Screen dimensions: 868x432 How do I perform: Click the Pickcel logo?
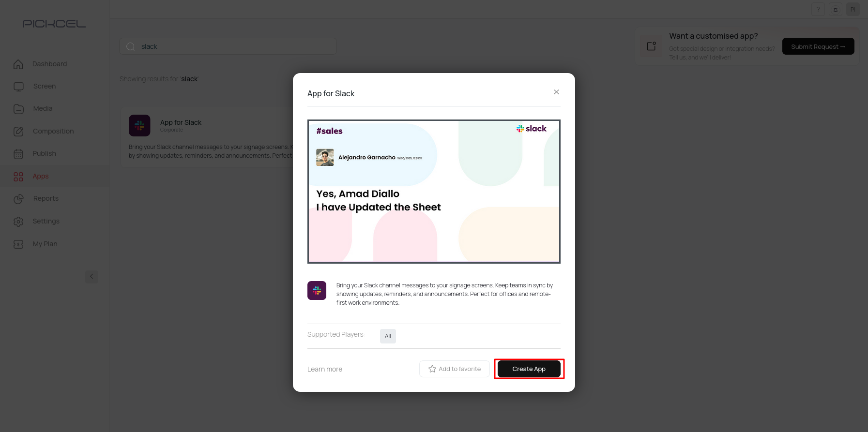point(54,24)
